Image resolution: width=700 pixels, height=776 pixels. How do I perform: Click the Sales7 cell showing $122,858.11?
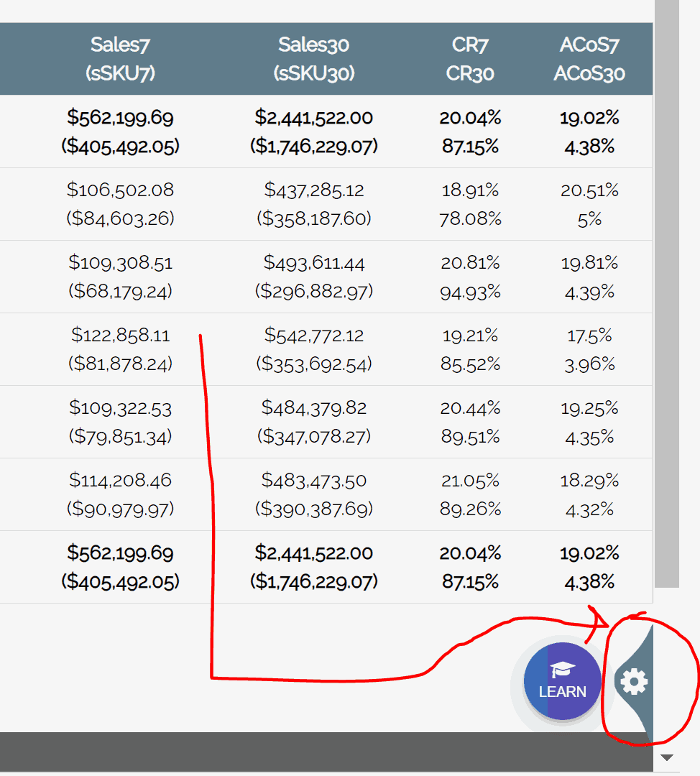(x=119, y=335)
